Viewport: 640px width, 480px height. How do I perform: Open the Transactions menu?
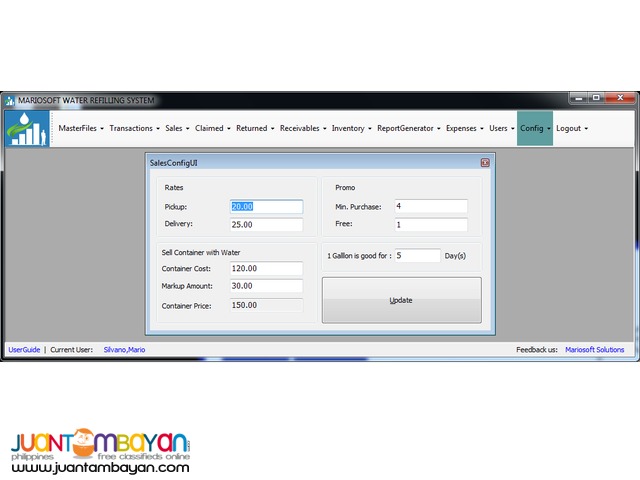(134, 128)
